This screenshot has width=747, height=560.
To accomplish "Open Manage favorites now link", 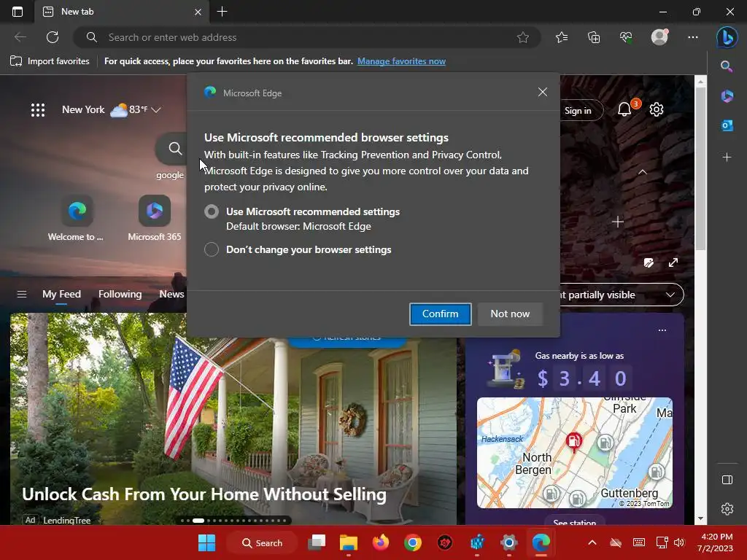I will 402,61.
